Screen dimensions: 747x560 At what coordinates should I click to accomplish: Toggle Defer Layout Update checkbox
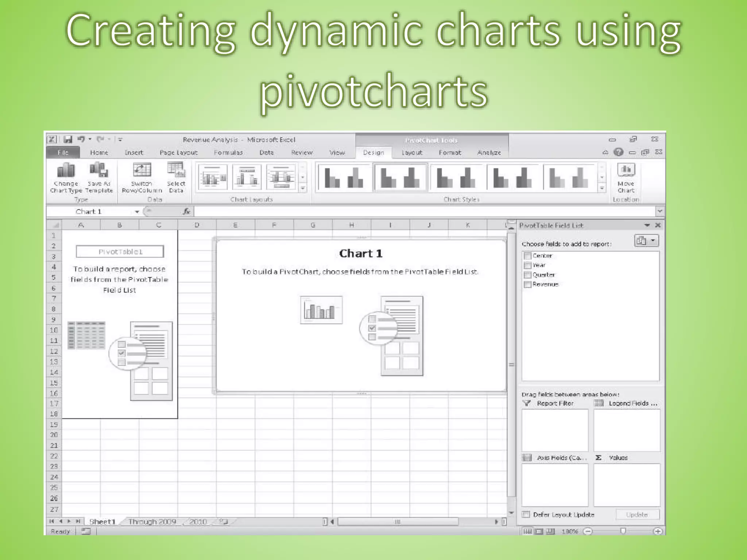click(526, 514)
